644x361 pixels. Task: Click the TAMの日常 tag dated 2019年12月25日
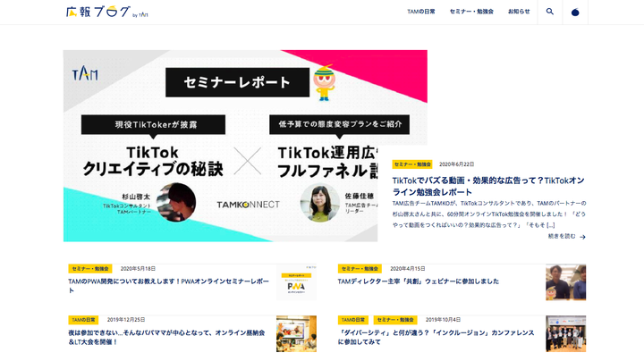click(83, 320)
